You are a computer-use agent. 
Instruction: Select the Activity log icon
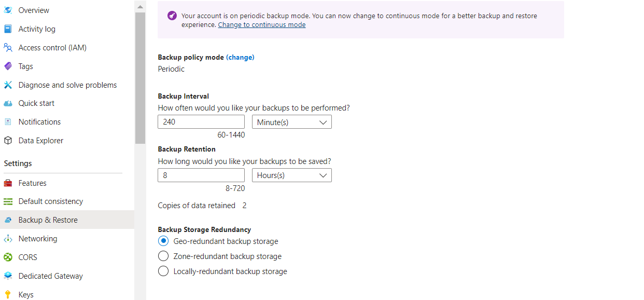8,29
